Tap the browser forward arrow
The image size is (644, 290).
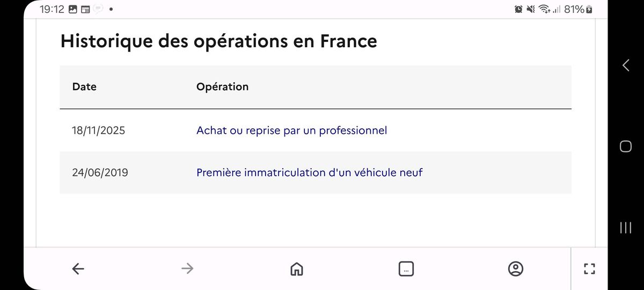(x=187, y=269)
